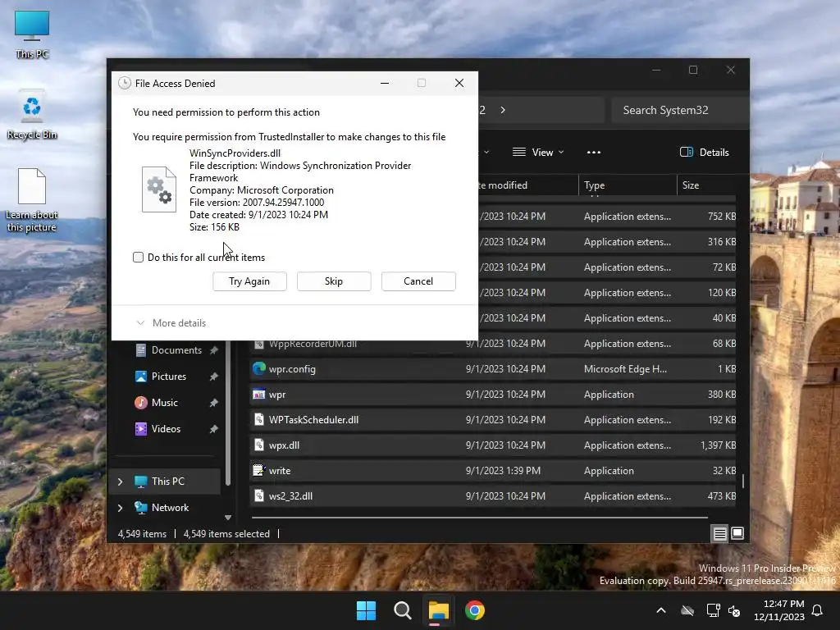This screenshot has width=840, height=630.
Task: Open the clock showing 12:47 PM
Action: click(x=779, y=610)
